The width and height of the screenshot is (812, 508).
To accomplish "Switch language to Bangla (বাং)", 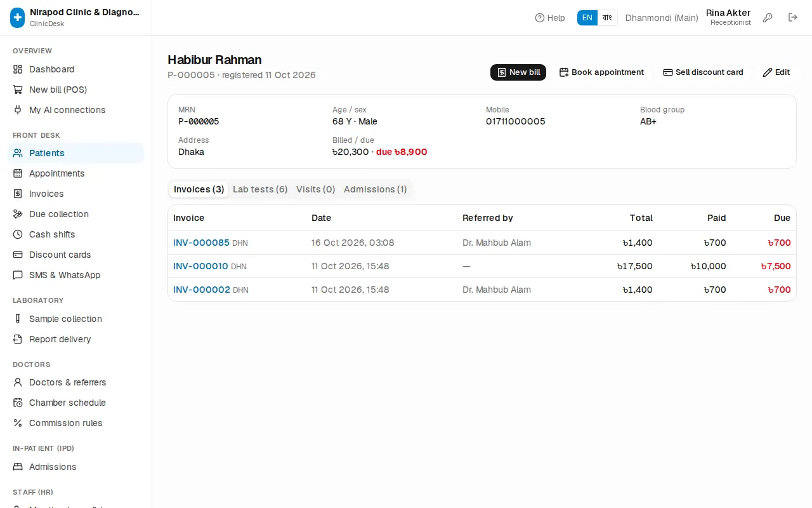I will 607,18.
